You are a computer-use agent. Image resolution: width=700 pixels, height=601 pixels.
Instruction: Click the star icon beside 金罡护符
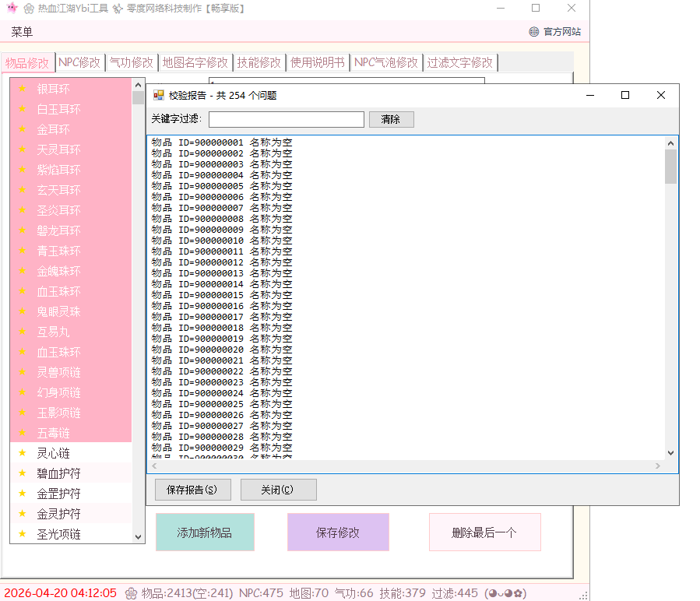(x=23, y=493)
